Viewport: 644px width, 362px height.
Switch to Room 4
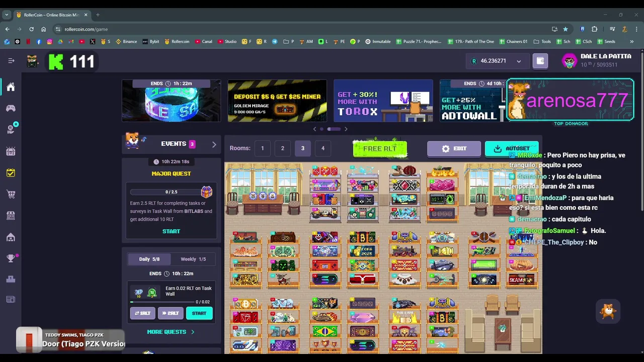[323, 148]
